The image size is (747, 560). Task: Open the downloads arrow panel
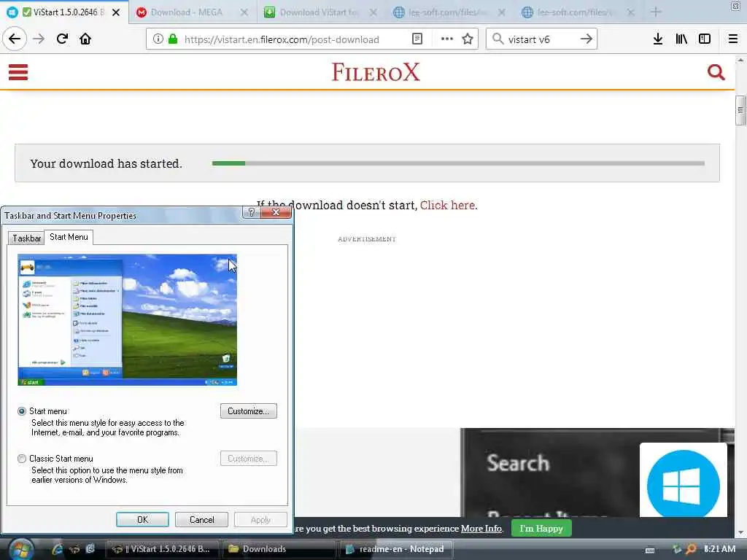click(x=658, y=39)
